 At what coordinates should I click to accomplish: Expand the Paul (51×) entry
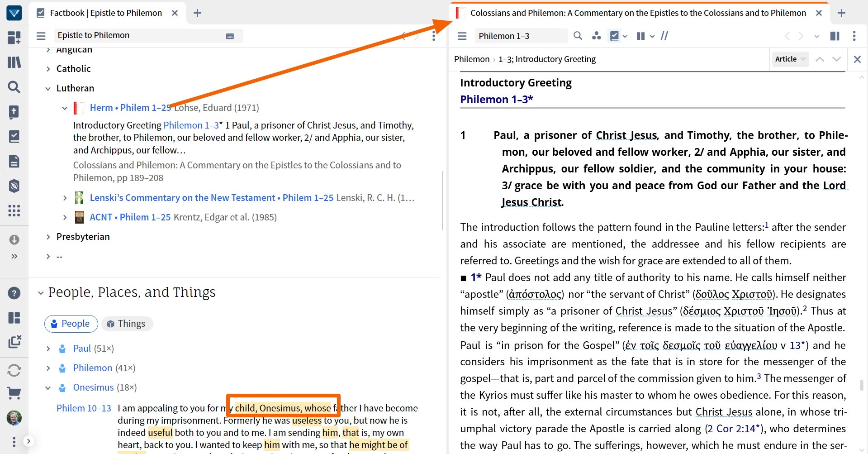point(48,349)
